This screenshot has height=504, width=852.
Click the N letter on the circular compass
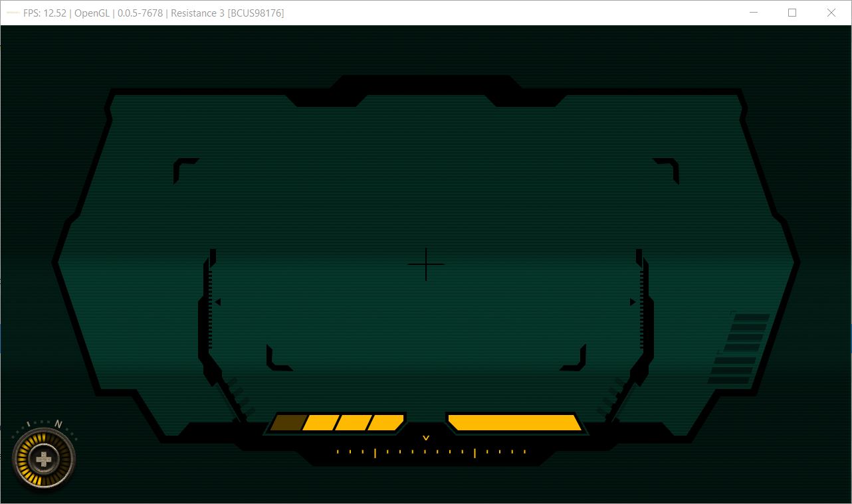[x=58, y=424]
